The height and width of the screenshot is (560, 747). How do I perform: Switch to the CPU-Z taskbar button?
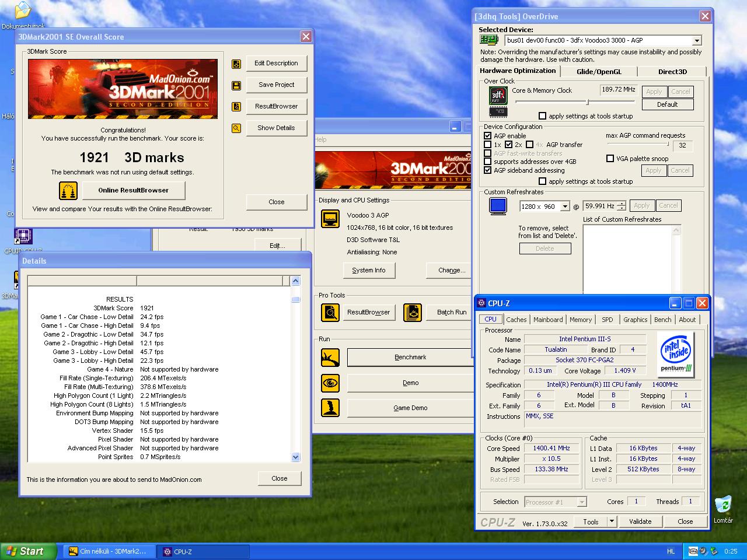pos(204,551)
